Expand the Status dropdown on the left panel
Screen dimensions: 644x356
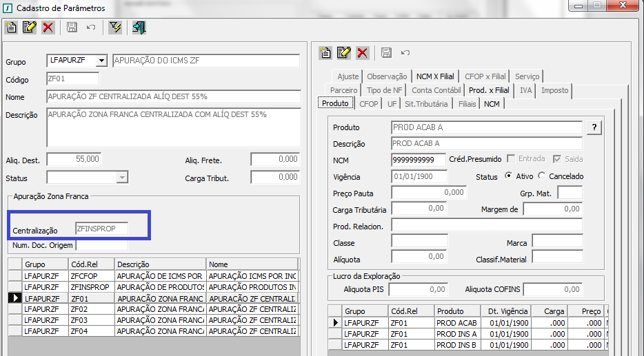(x=122, y=178)
